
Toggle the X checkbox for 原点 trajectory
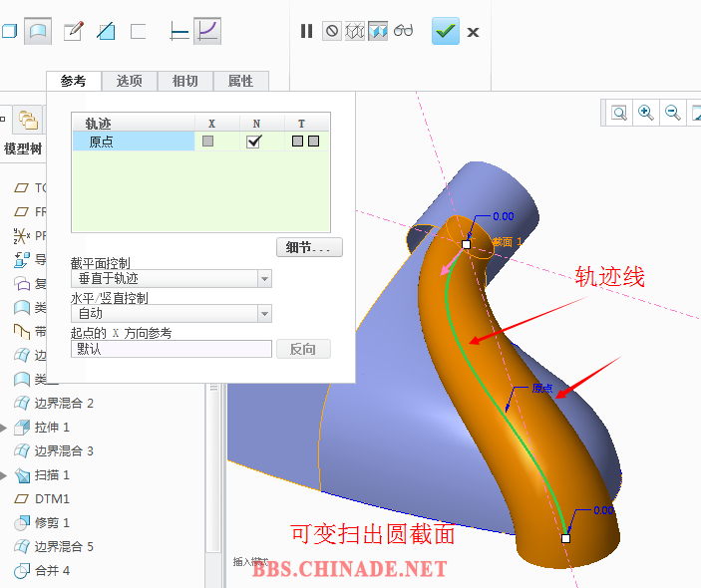click(x=207, y=142)
